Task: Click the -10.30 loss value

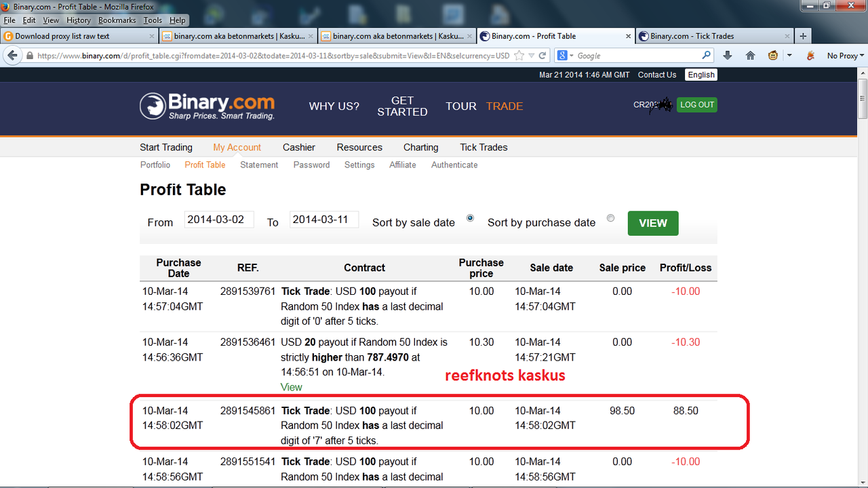Action: (x=686, y=342)
